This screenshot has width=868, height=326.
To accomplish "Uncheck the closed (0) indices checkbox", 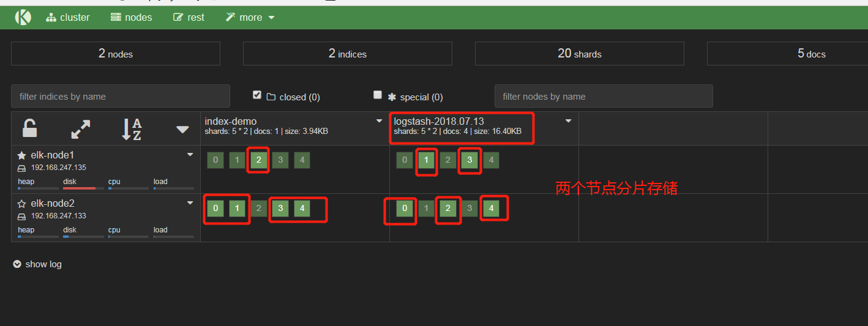I will (257, 95).
